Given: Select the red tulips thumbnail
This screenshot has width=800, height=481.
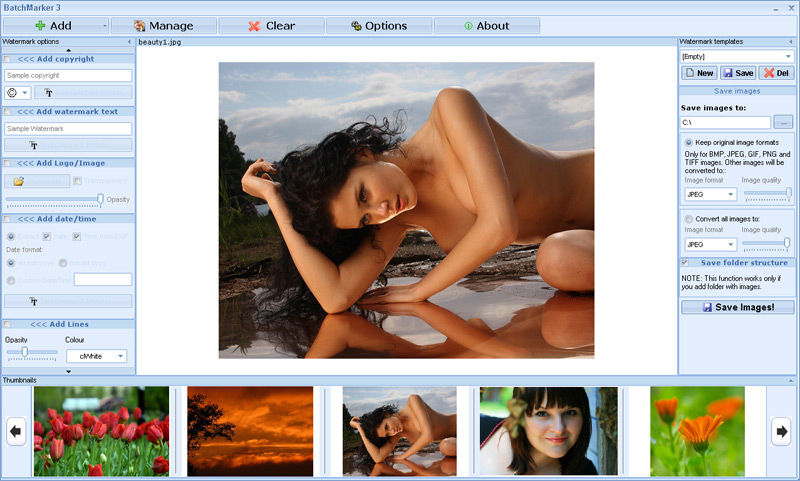Looking at the screenshot, I should (101, 431).
